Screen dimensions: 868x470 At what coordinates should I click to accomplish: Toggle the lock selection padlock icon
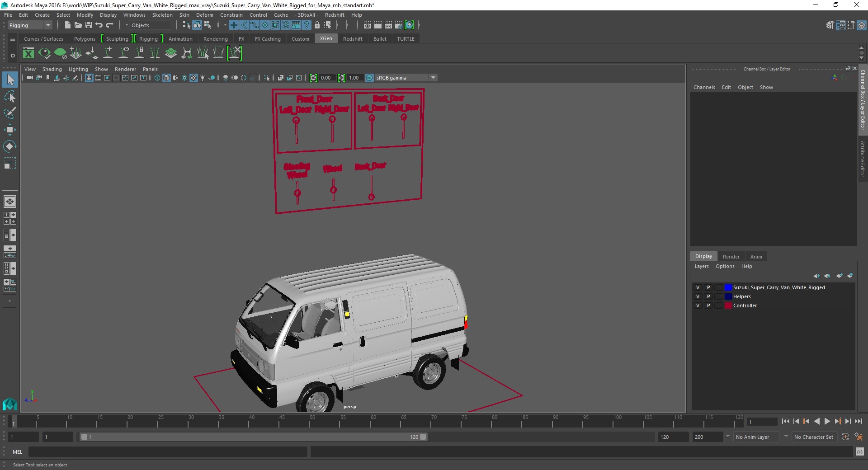(317, 25)
